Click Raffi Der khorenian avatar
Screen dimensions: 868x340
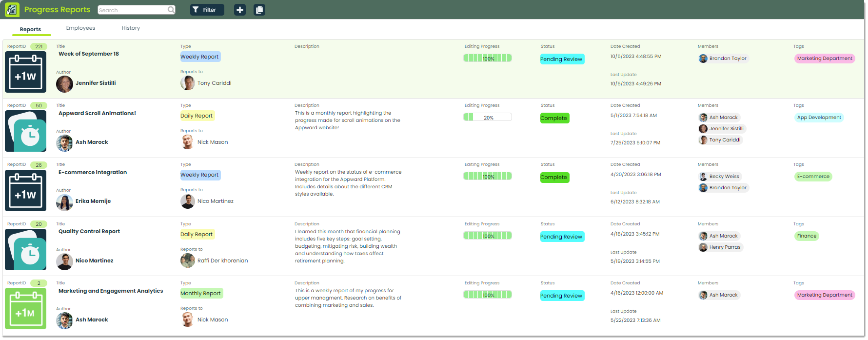coord(188,260)
